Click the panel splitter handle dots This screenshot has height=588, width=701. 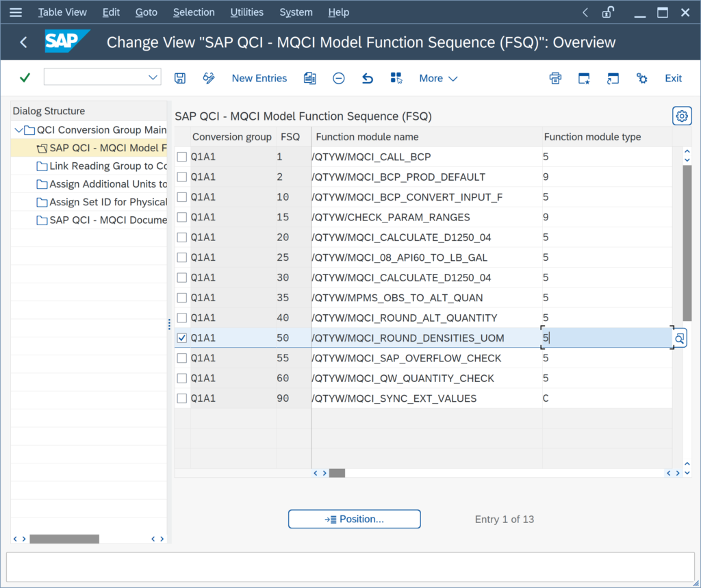(170, 324)
